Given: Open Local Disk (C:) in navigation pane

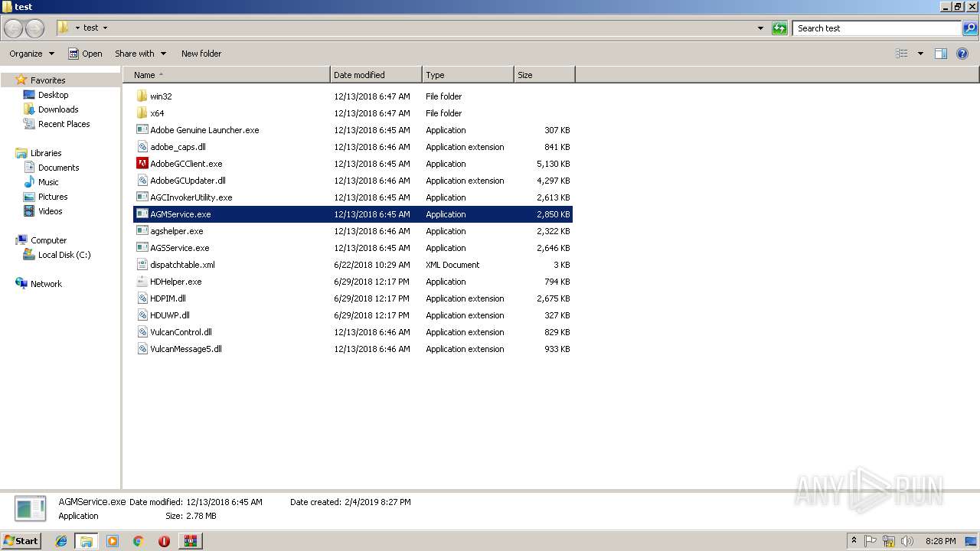Looking at the screenshot, I should click(64, 255).
